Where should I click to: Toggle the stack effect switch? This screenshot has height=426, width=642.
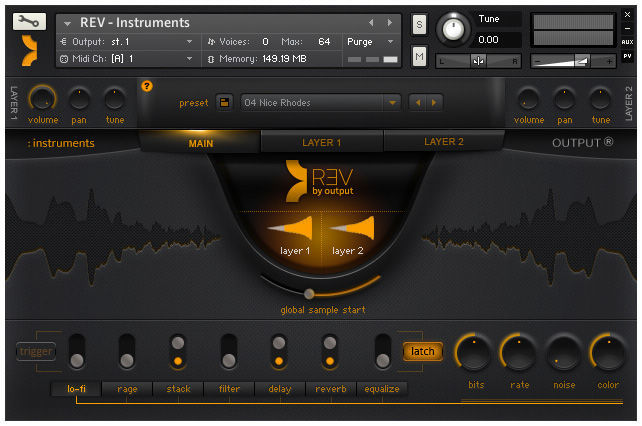click(178, 351)
